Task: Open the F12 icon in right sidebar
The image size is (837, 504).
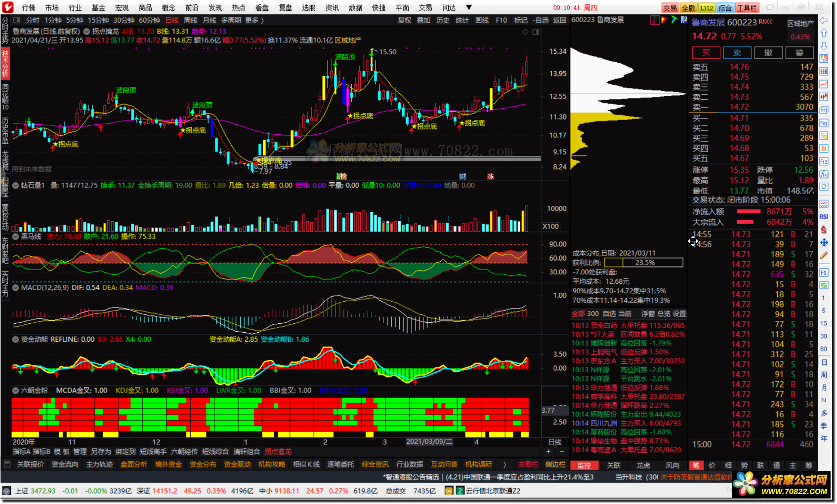Action: point(824,161)
